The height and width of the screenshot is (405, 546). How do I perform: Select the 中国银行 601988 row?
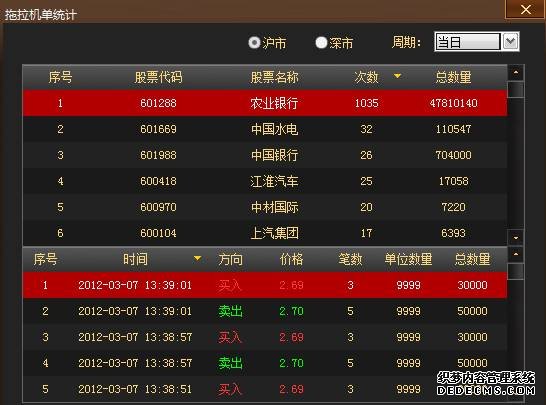point(265,155)
